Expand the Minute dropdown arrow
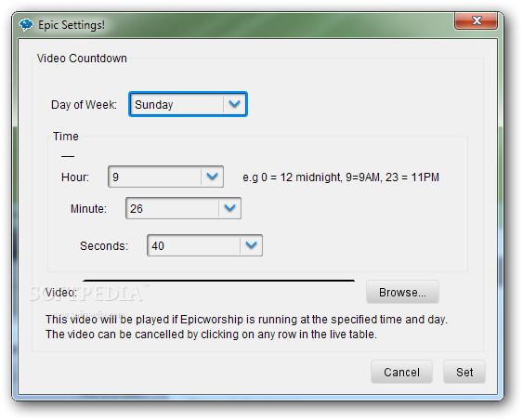Screen dimensions: 523x420 (229, 208)
